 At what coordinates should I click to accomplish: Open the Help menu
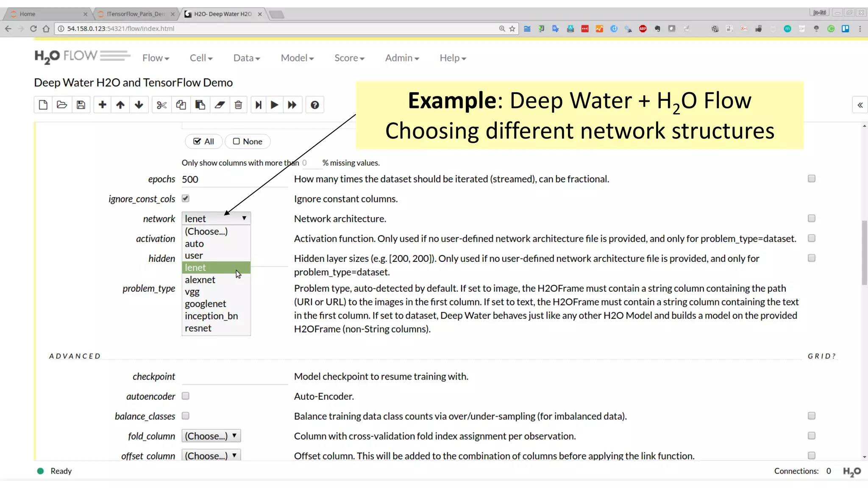(453, 58)
